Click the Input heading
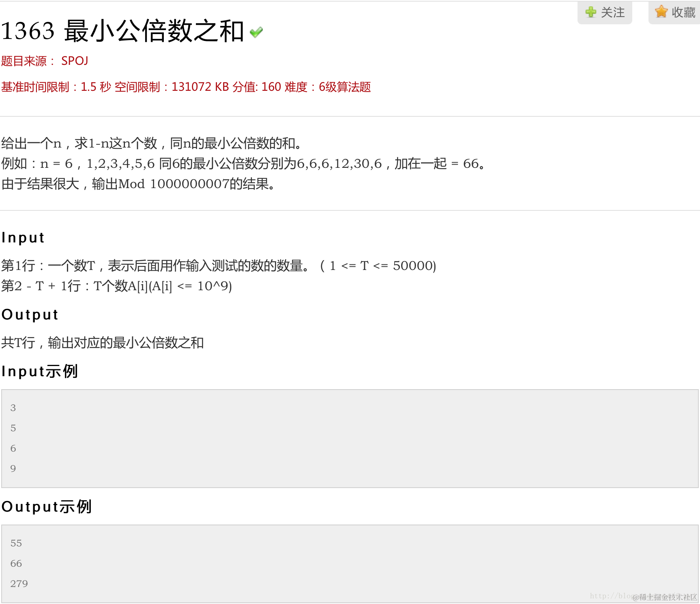The image size is (700, 604). (x=23, y=238)
